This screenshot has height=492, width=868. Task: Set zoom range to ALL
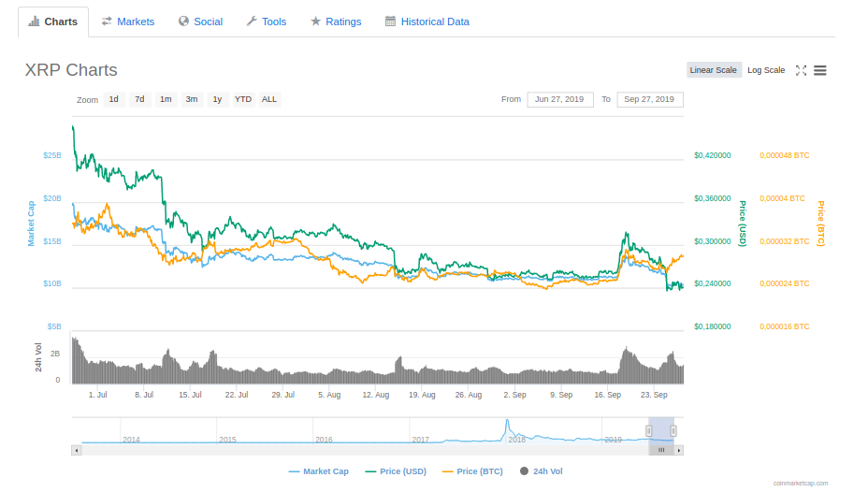coord(269,100)
